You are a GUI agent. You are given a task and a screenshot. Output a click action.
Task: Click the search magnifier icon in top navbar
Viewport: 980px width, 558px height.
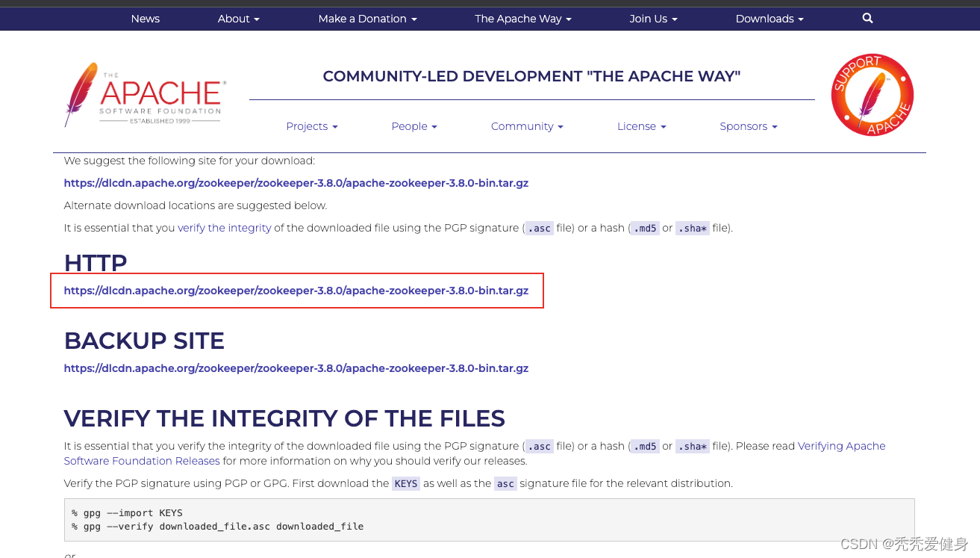click(x=867, y=18)
